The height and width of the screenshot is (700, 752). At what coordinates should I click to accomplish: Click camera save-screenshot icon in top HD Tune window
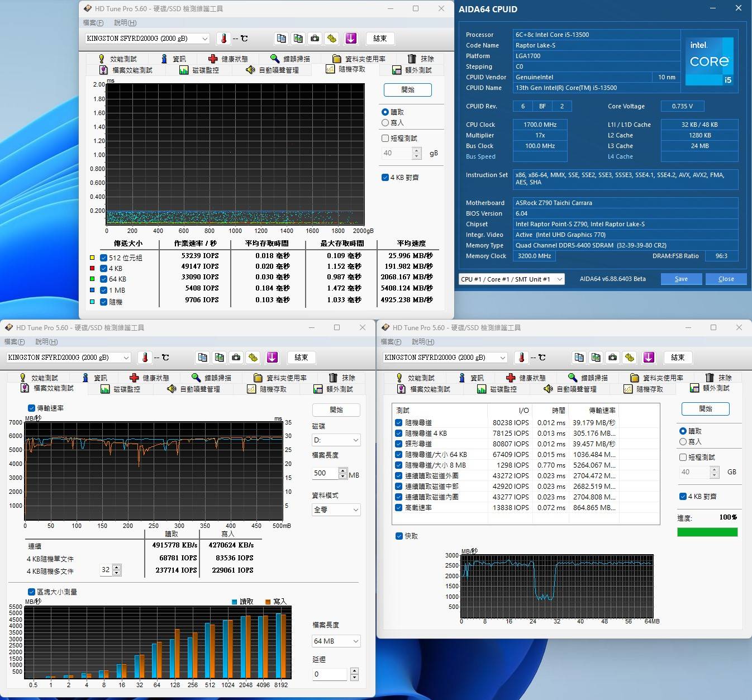point(315,39)
